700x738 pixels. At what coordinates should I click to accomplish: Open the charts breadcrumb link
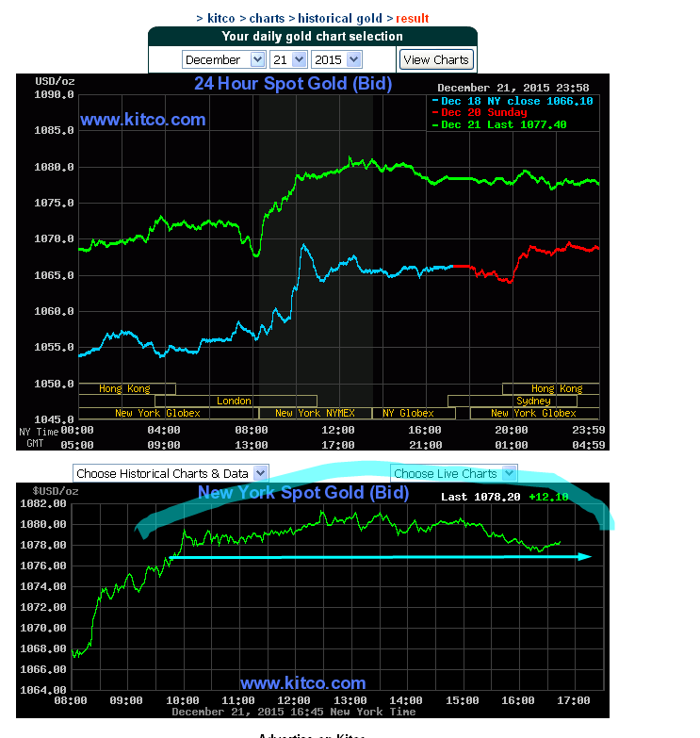click(x=267, y=18)
